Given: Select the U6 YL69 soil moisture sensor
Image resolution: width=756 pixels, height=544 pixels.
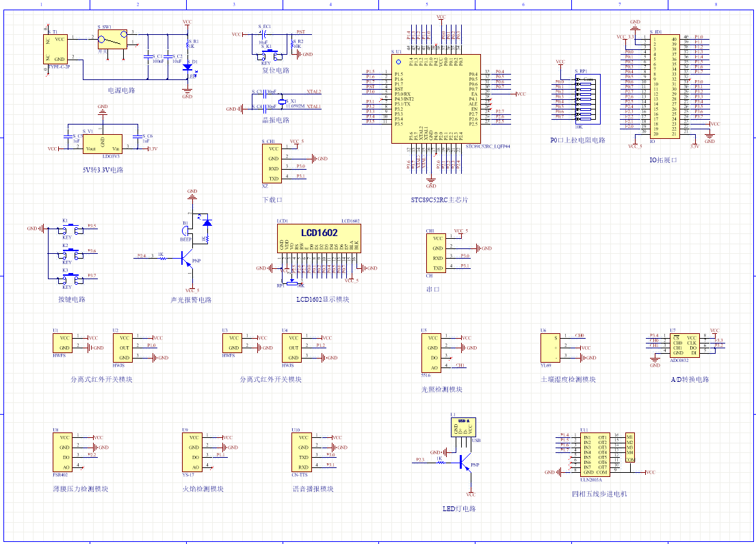Looking at the screenshot, I should pos(551,348).
